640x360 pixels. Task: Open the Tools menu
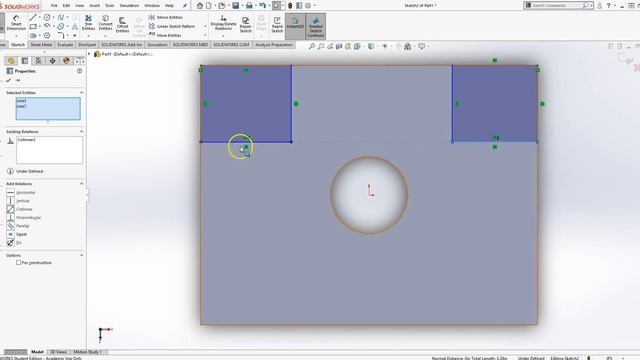(x=109, y=6)
